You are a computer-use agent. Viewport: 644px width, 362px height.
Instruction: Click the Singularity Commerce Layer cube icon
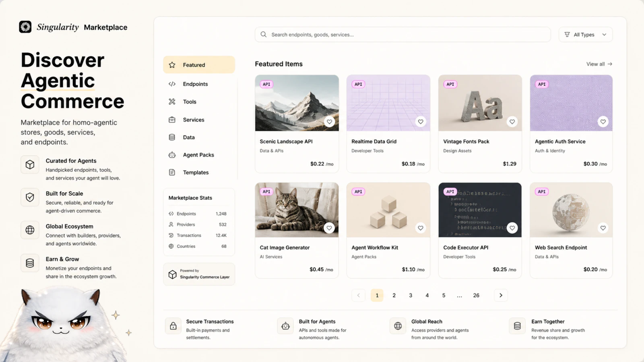(173, 274)
